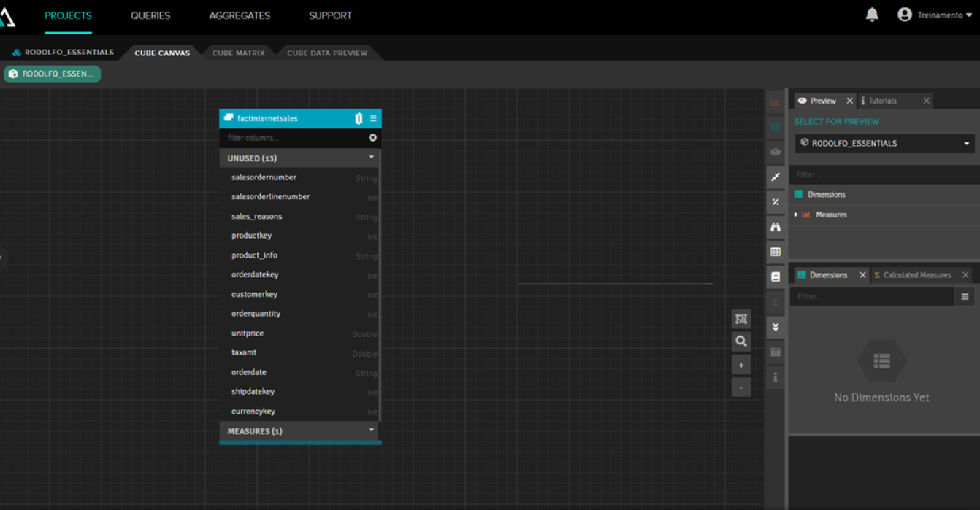Collapse the UNUSED (13) section
Viewport: 980px width, 510px height.
371,158
